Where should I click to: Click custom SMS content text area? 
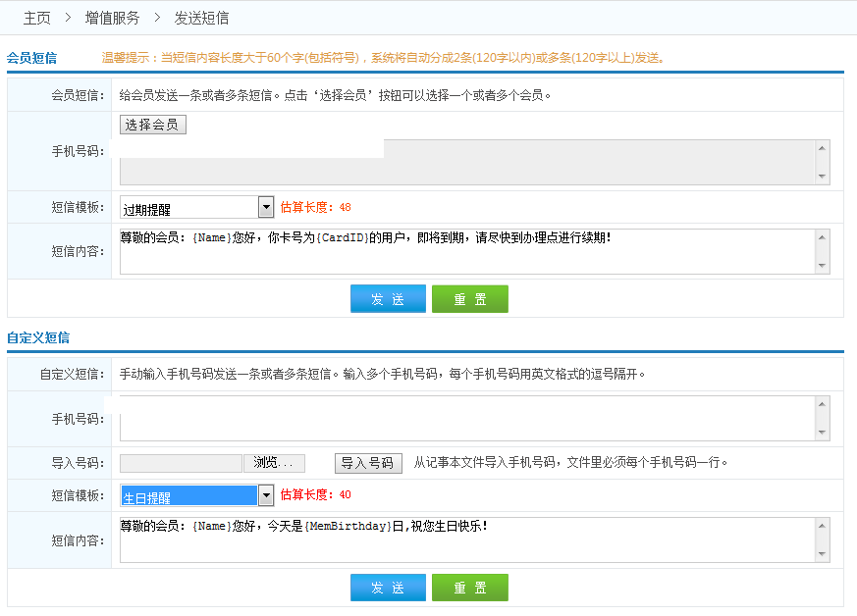(x=467, y=539)
